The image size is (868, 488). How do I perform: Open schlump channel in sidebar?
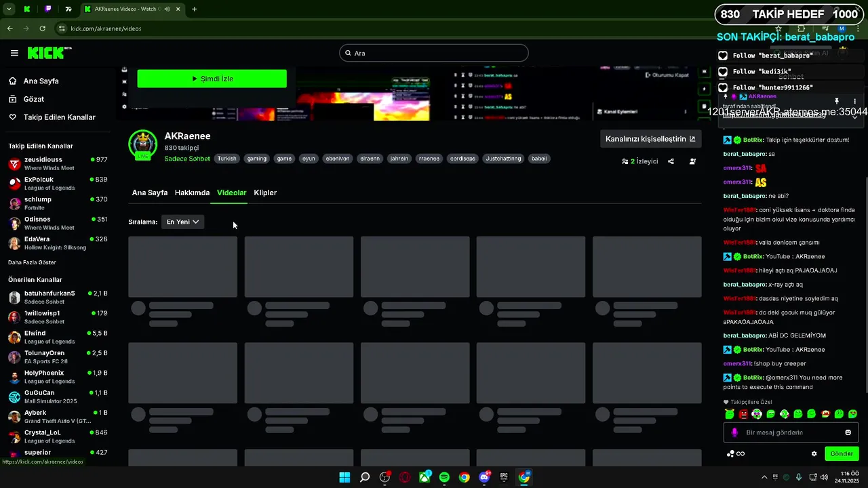click(x=58, y=203)
